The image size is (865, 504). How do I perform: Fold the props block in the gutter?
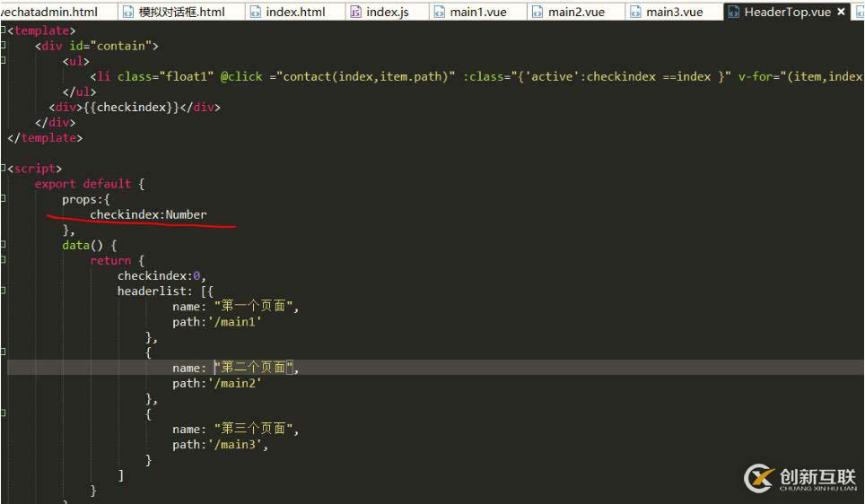(4, 199)
